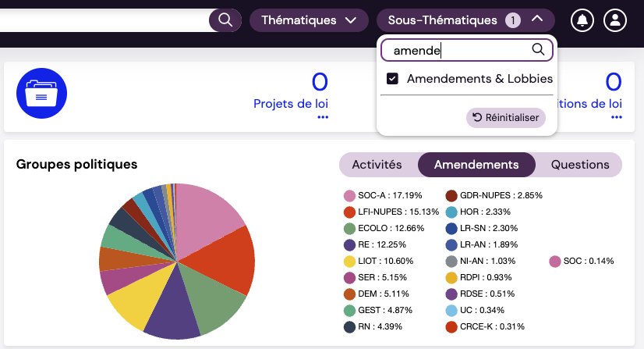Uncheck the Amendements & Lobbies checkbox
The image size is (644, 349).
pos(393,79)
